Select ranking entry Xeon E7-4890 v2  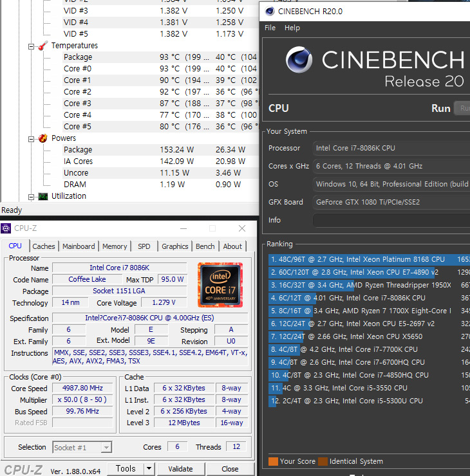click(369, 272)
